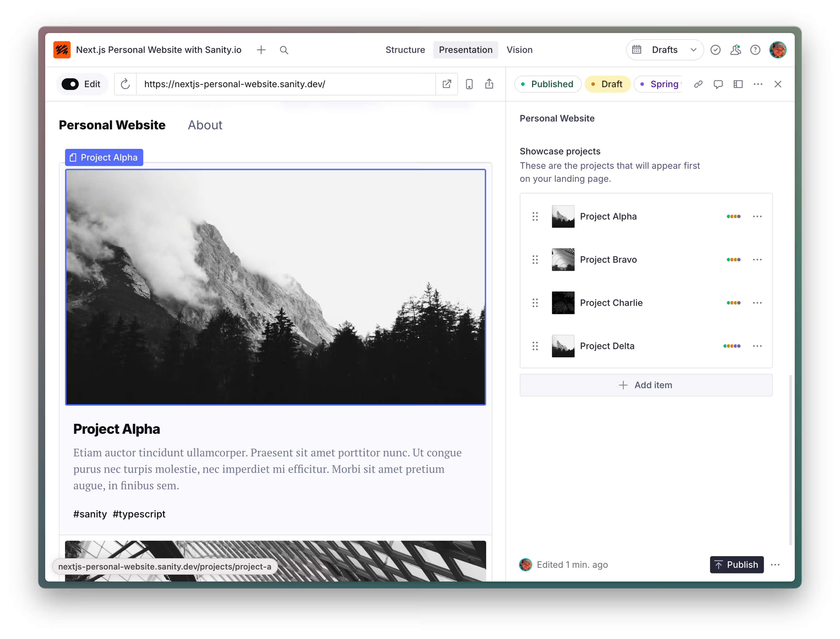Switch to the Vision tab
This screenshot has width=840, height=639.
click(x=519, y=50)
